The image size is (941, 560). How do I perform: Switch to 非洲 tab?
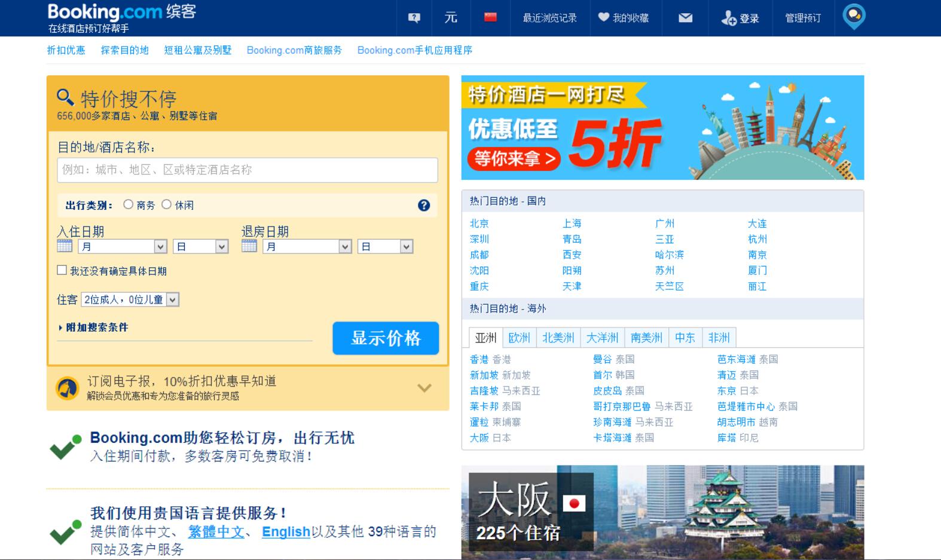point(719,338)
